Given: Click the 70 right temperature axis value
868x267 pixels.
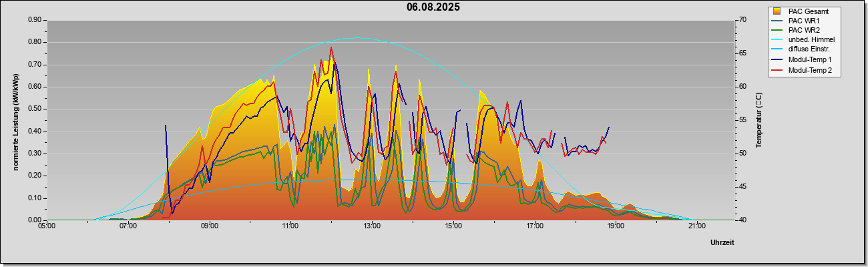Looking at the screenshot, I should 724,20.
